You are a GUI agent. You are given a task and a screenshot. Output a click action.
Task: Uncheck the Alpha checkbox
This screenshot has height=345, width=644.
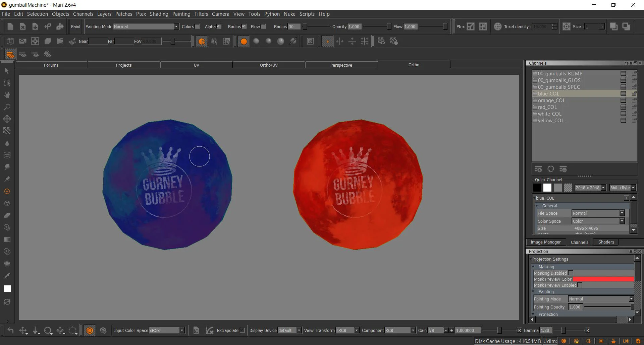219,26
